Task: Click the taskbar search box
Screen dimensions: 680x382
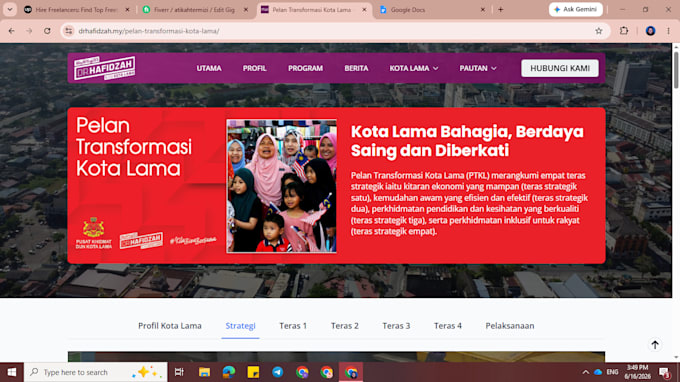Action: [x=95, y=372]
